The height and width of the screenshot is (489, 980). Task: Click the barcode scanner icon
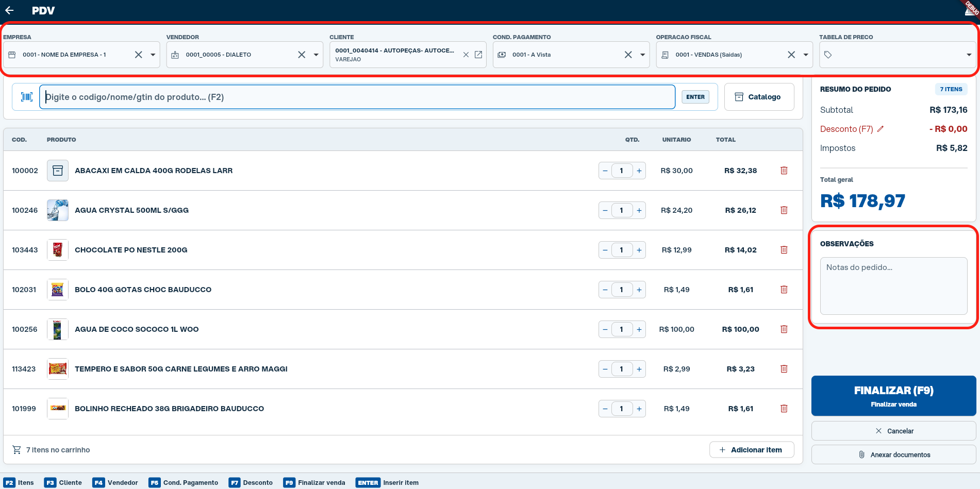(26, 97)
